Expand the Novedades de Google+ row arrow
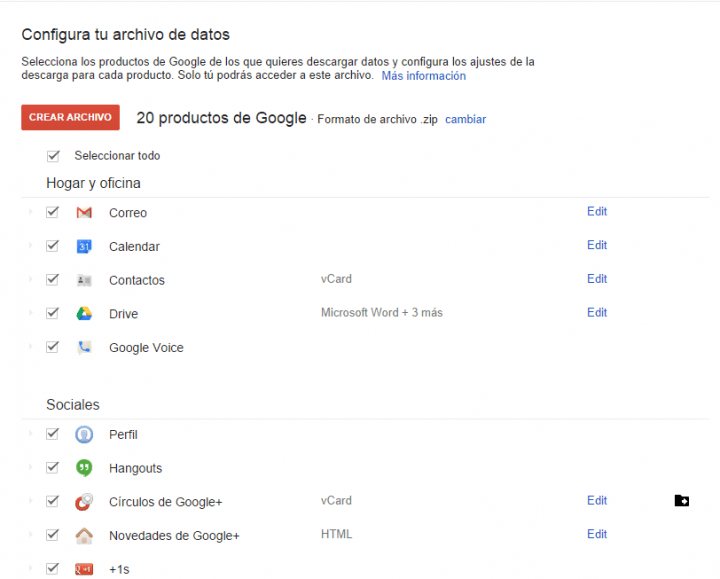 [x=31, y=534]
